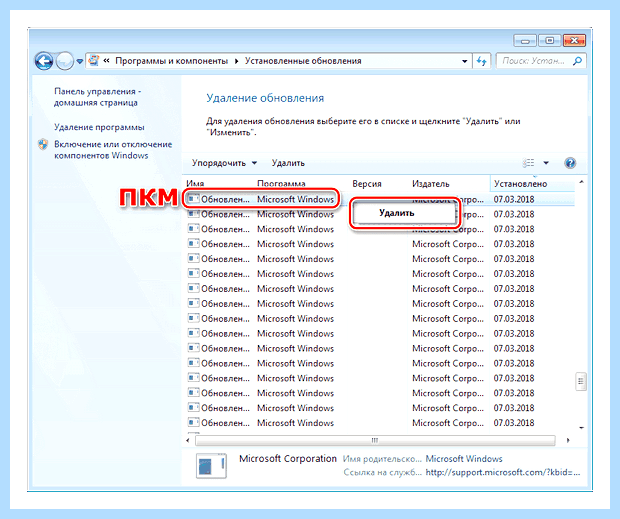Click the search magnifier icon
Image resolution: width=620 pixels, height=519 pixels.
[578, 61]
